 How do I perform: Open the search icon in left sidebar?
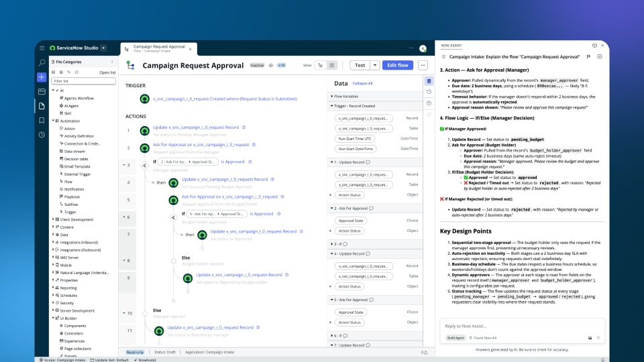click(42, 62)
